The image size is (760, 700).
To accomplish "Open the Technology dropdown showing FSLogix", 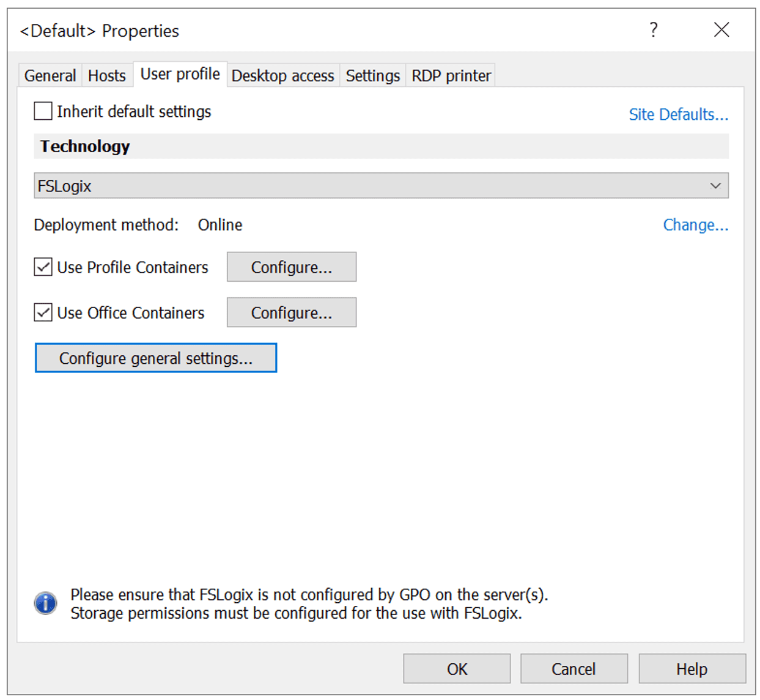I will pyautogui.click(x=716, y=185).
